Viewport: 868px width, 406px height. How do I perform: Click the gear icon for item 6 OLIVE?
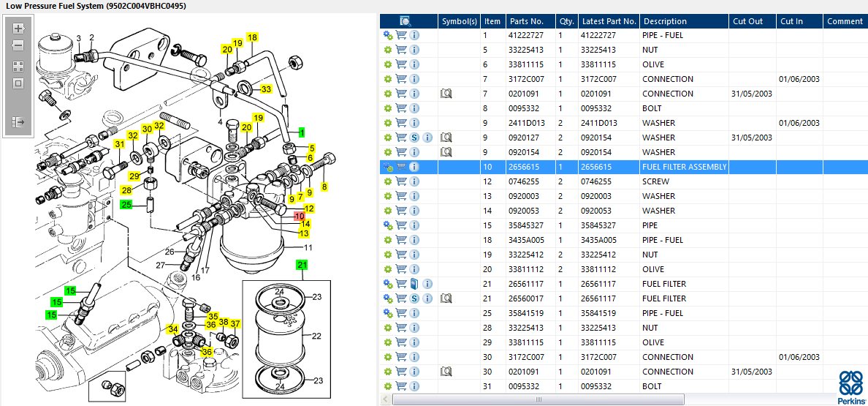[x=388, y=65]
